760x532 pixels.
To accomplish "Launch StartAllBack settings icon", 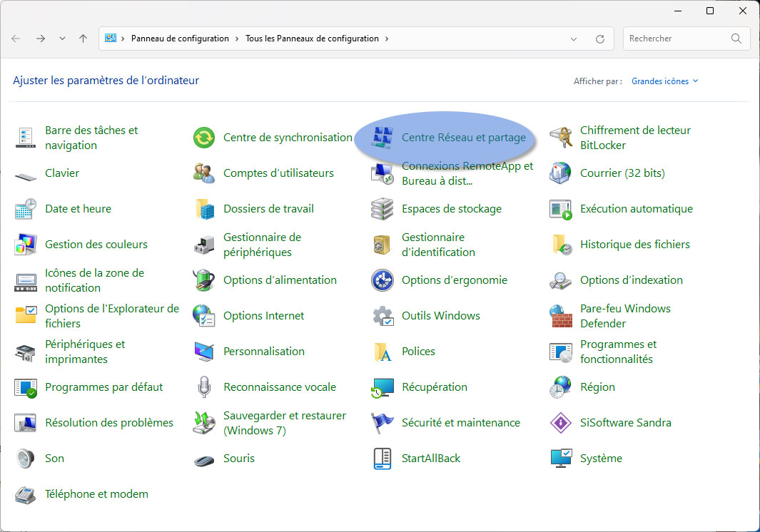I will [x=382, y=459].
